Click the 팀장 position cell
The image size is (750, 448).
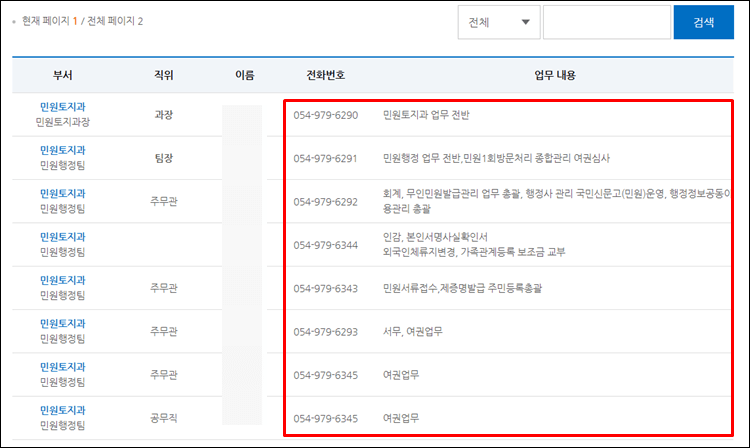click(164, 158)
